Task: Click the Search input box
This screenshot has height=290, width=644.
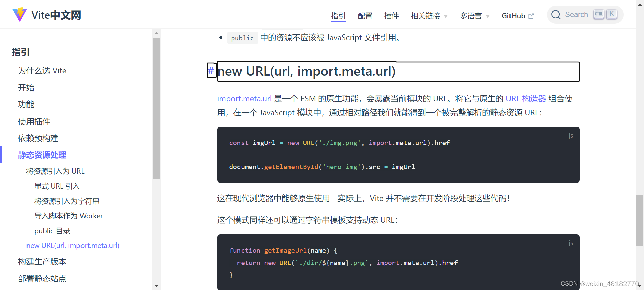Action: 585,15
